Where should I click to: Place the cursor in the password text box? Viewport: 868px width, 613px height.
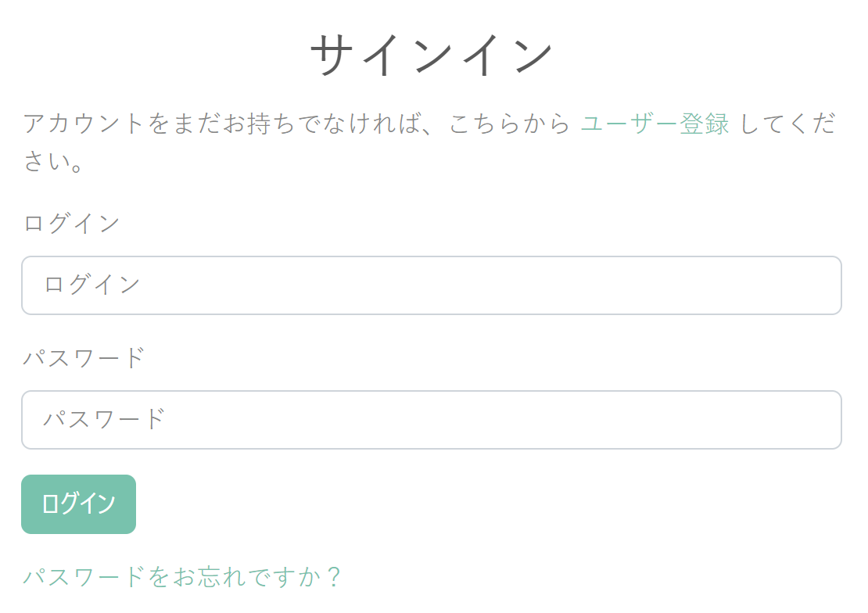pos(431,420)
